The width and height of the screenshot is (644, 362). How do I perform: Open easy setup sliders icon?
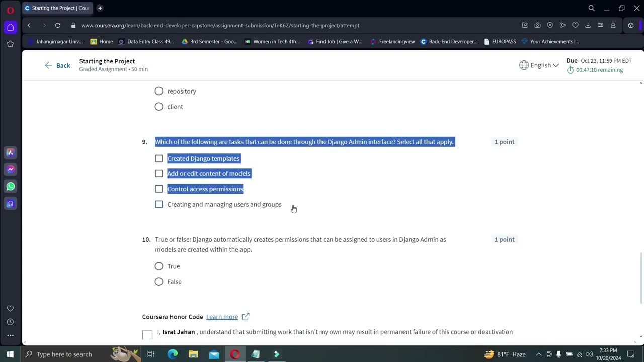click(600, 25)
